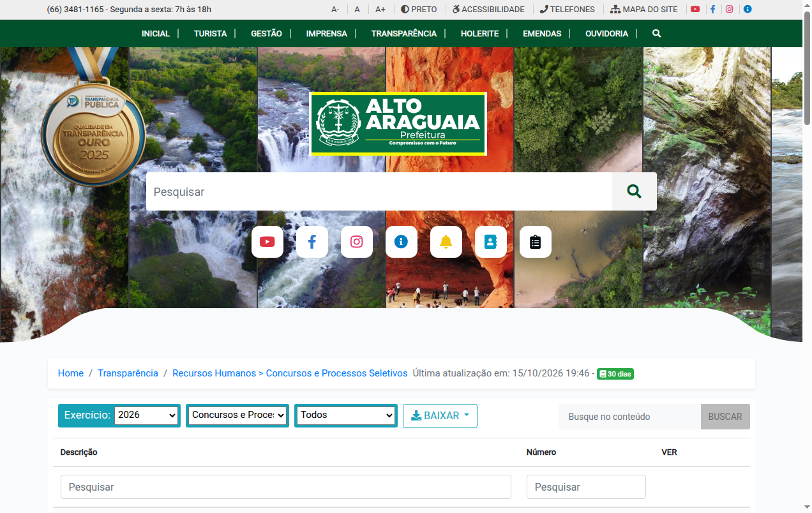
Task: Open the Todos filter dropdown
Action: [346, 415]
